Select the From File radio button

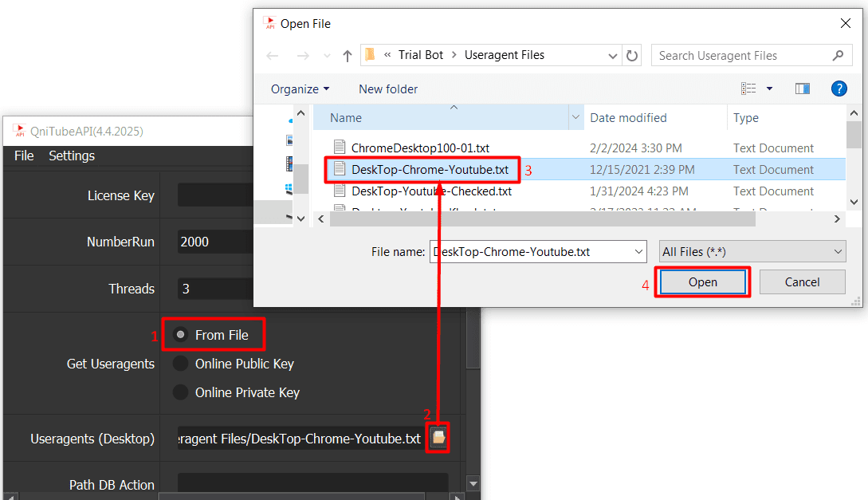click(180, 334)
